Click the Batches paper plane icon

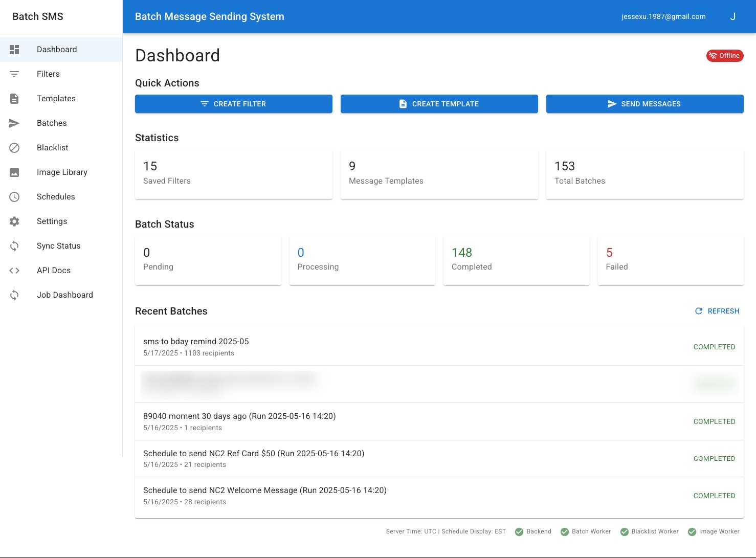pyautogui.click(x=14, y=123)
